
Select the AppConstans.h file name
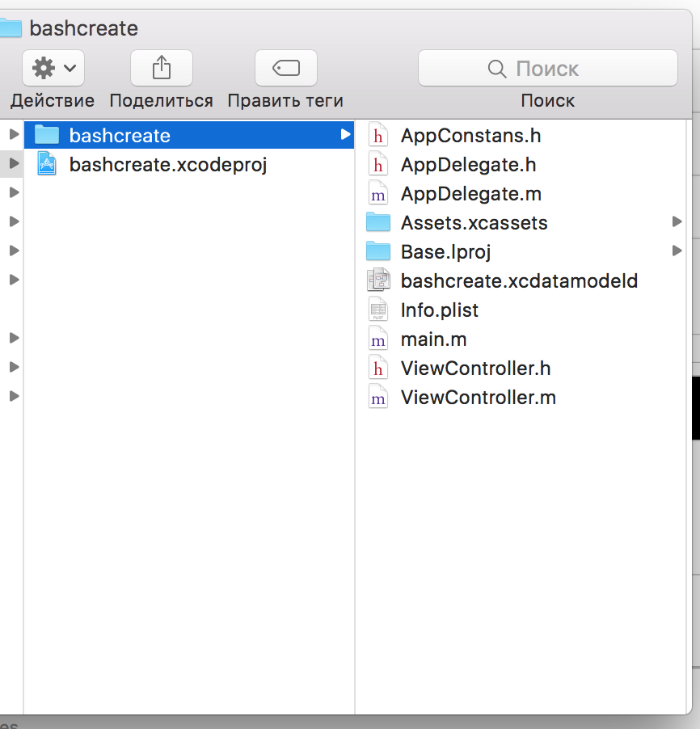point(470,136)
